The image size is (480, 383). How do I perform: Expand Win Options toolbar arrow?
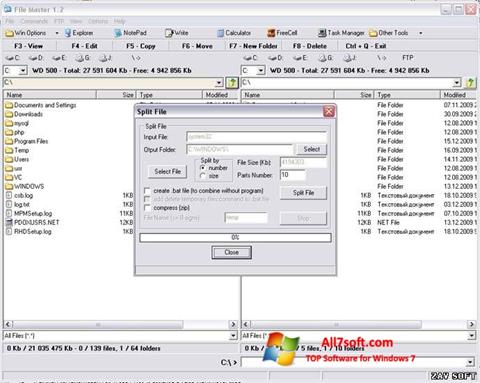coord(57,33)
